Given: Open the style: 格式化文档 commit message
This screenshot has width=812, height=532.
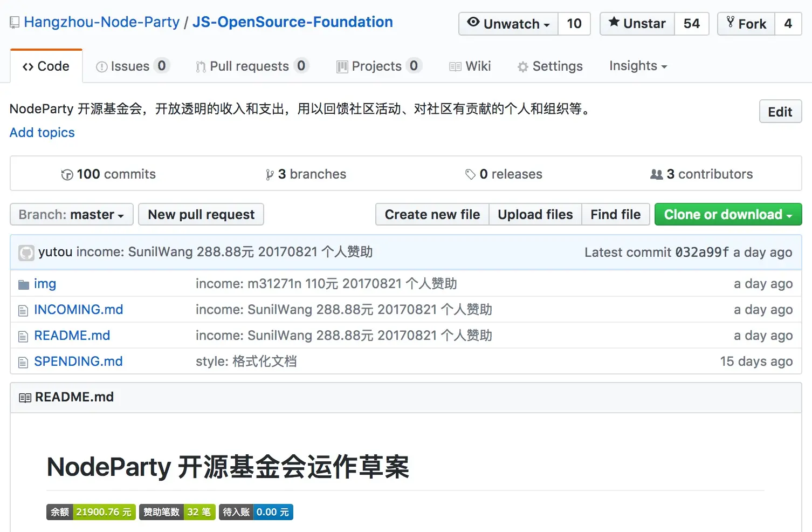Looking at the screenshot, I should click(x=246, y=362).
